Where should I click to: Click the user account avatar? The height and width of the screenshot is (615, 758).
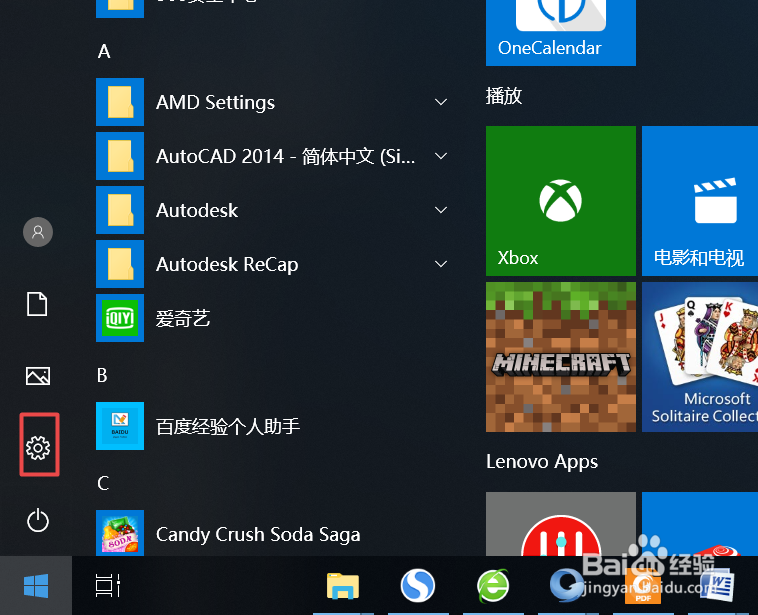pos(38,232)
